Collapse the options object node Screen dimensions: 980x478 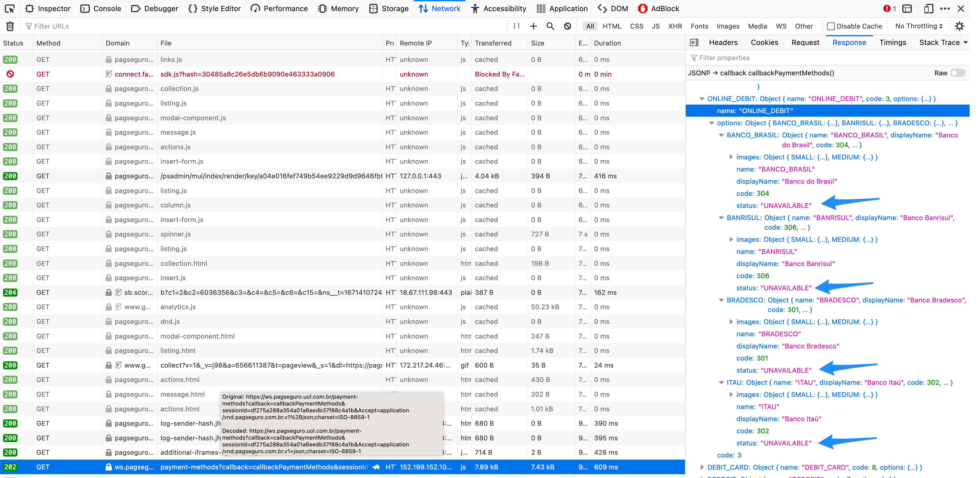coord(712,123)
